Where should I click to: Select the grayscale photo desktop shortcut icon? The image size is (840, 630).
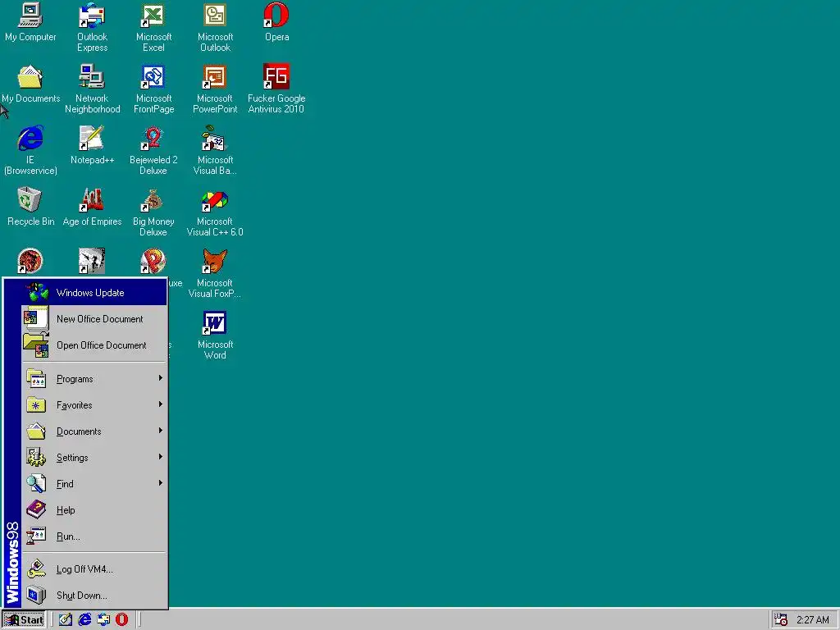coord(92,261)
